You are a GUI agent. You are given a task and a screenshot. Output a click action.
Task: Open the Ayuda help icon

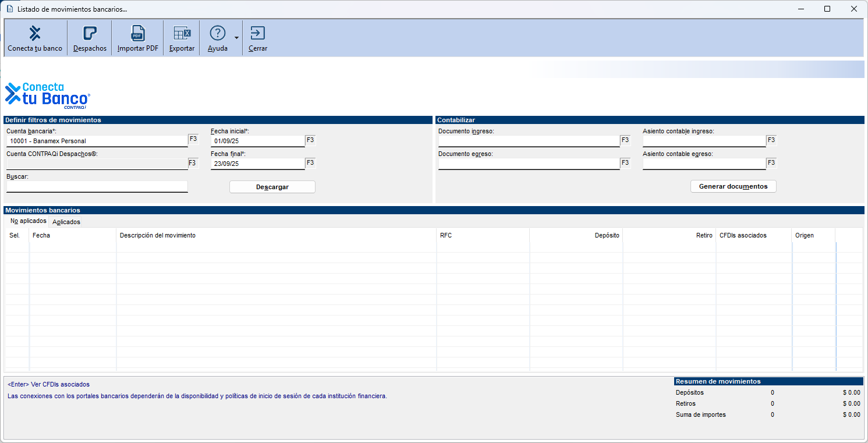[217, 34]
